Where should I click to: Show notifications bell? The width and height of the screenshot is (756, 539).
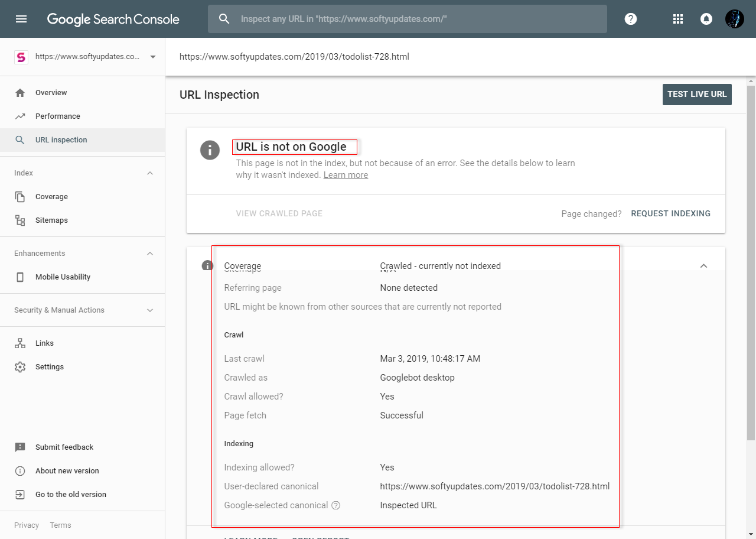(706, 19)
